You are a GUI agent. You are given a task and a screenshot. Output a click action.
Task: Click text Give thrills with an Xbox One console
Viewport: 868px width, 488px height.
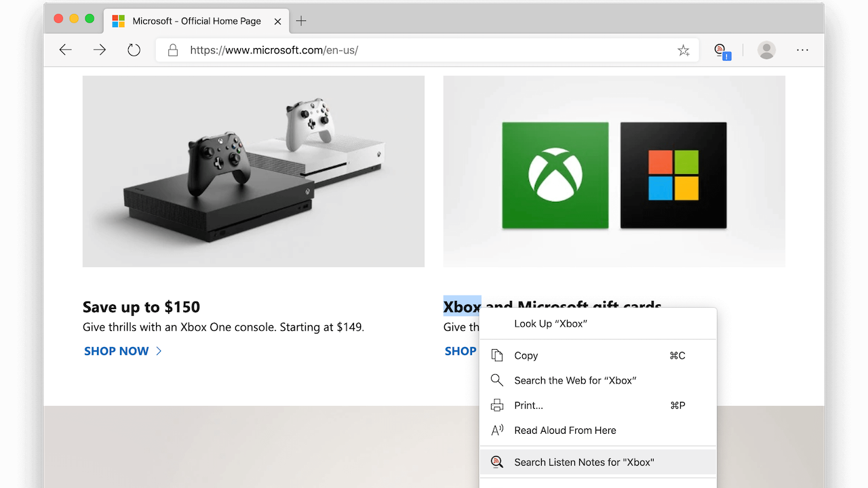pyautogui.click(x=179, y=327)
